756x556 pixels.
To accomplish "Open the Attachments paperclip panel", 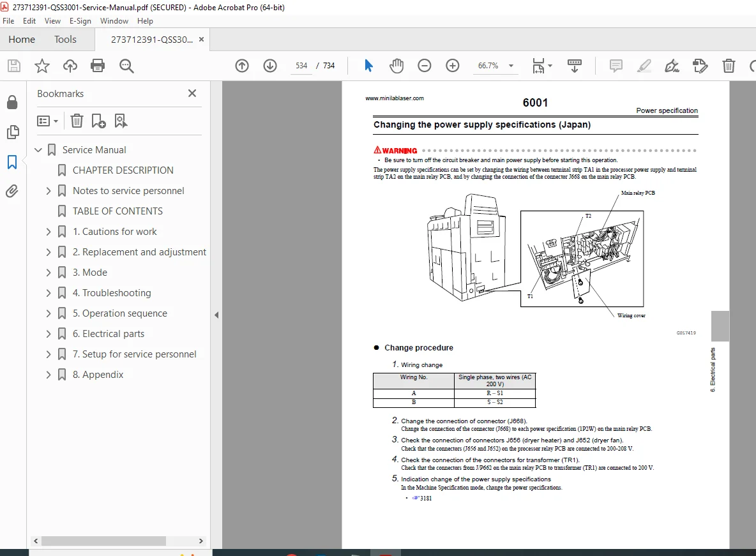I will pos(13,192).
